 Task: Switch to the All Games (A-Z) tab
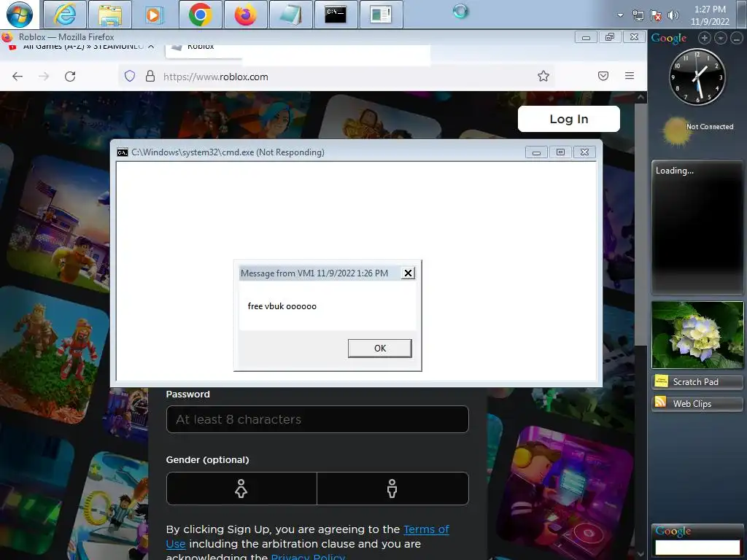point(82,47)
